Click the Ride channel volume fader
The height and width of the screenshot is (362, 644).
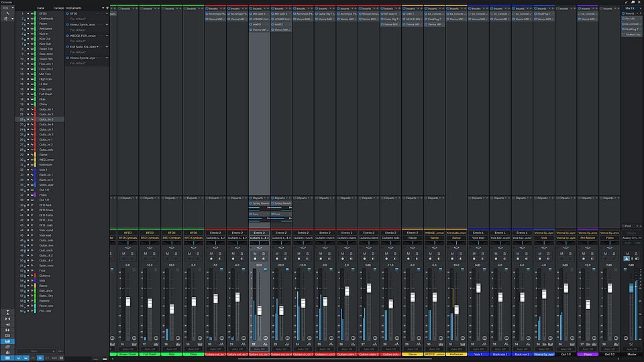(170, 308)
